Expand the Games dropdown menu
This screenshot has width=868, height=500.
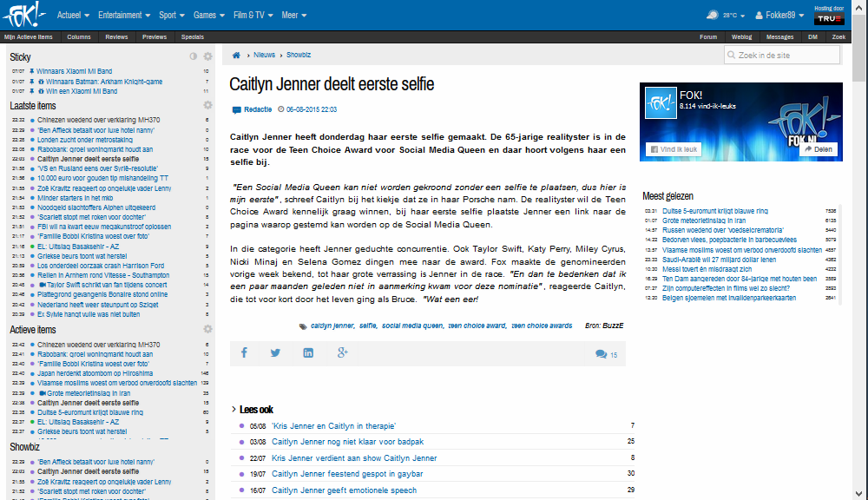click(208, 15)
